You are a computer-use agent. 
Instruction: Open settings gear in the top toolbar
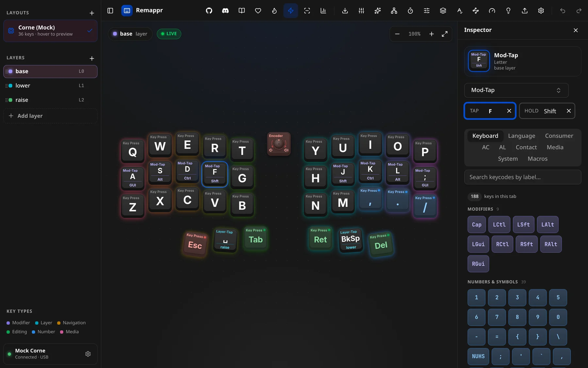tap(541, 11)
